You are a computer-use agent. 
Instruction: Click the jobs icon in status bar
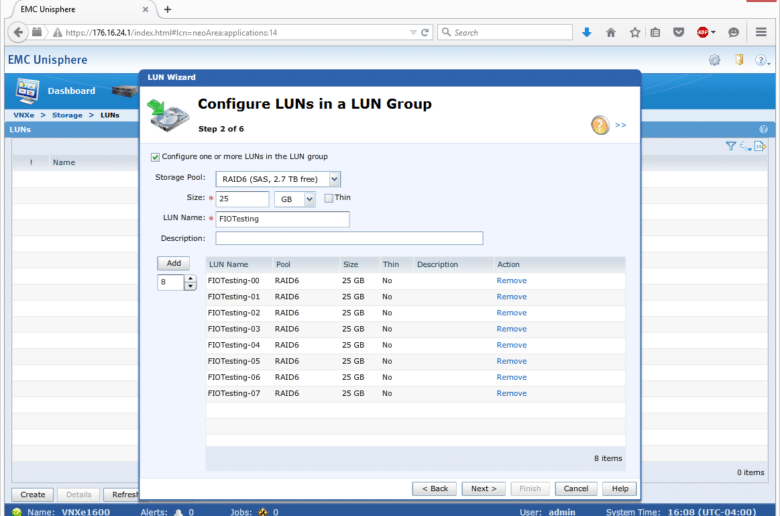[263, 512]
